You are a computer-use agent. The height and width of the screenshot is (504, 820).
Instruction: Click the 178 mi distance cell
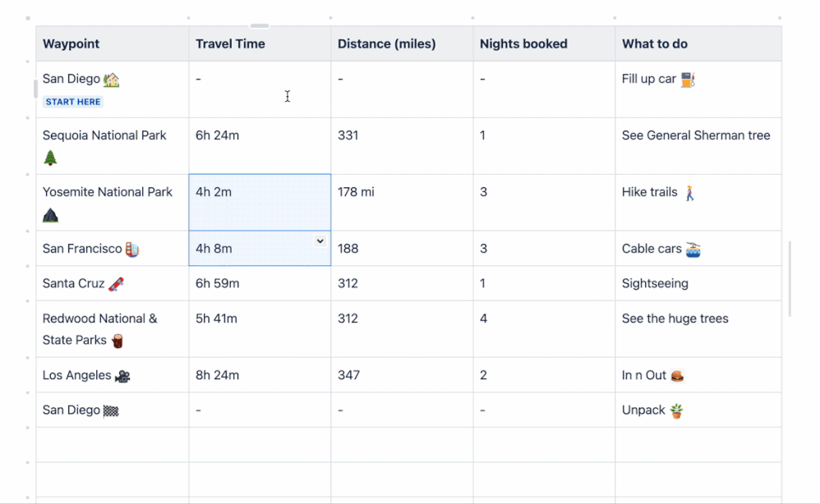click(x=402, y=202)
